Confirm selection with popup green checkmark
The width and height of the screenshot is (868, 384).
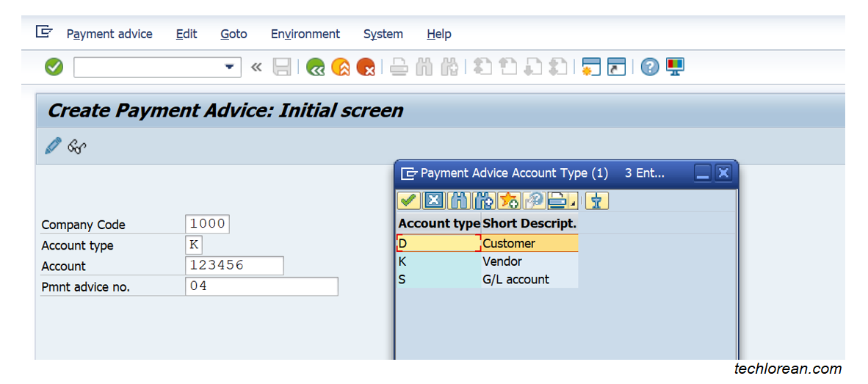tap(409, 200)
